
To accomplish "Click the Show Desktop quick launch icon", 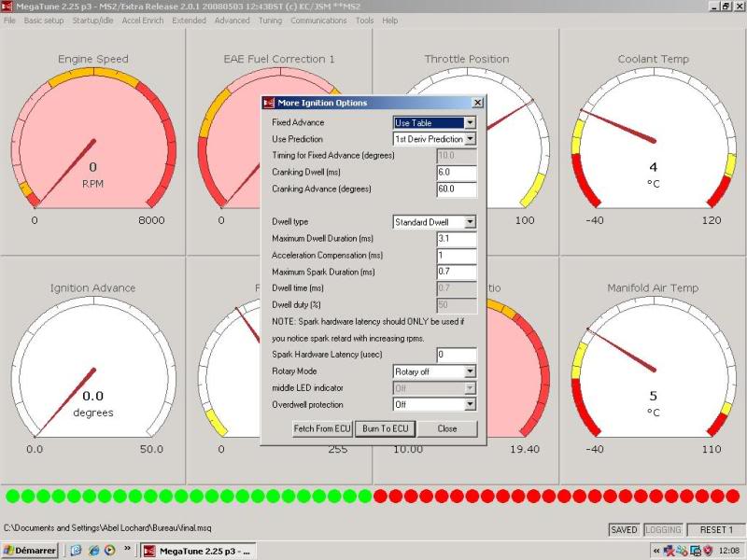I will (77, 551).
